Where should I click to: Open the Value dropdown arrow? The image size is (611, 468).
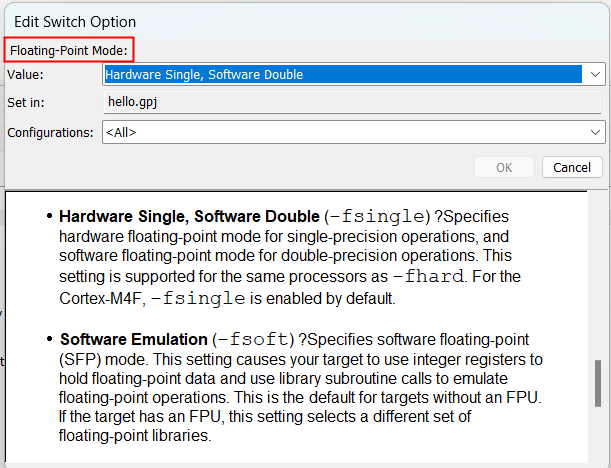click(x=596, y=74)
